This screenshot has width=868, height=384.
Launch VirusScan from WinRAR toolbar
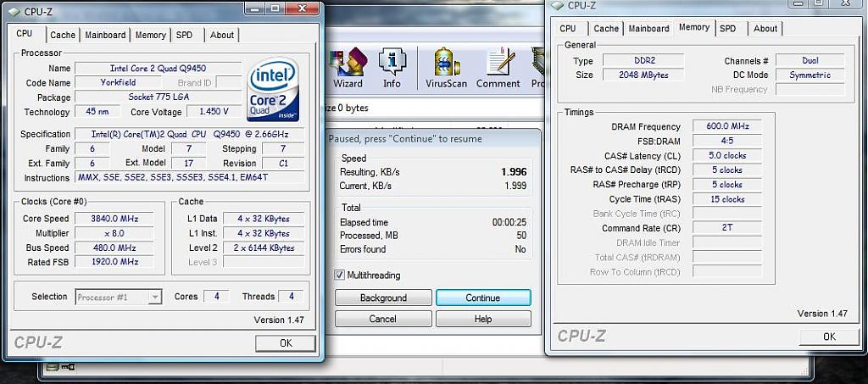point(446,68)
